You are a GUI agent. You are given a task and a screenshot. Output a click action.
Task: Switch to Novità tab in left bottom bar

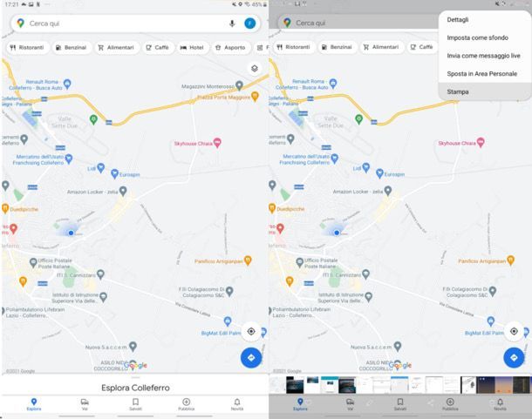coord(237,404)
